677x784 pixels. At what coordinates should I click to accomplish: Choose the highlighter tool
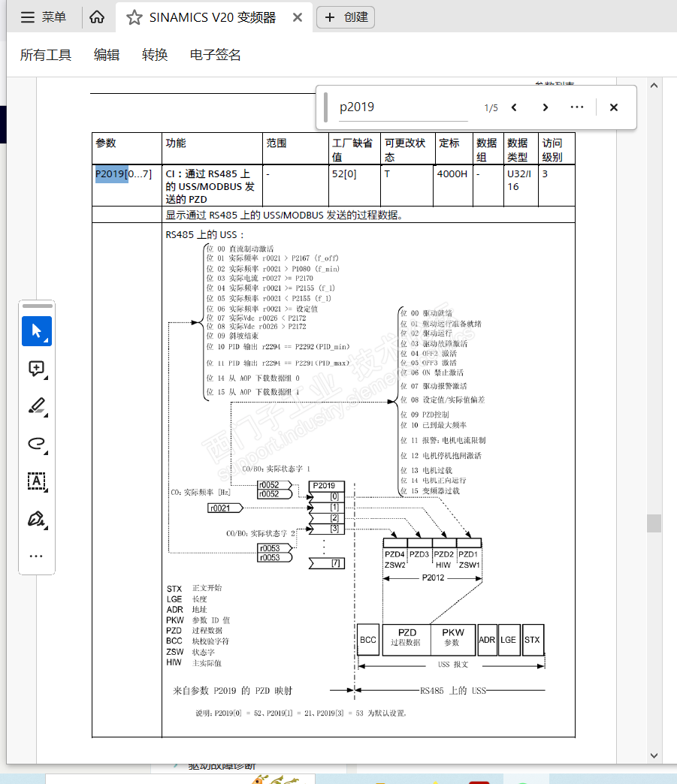[x=37, y=406]
